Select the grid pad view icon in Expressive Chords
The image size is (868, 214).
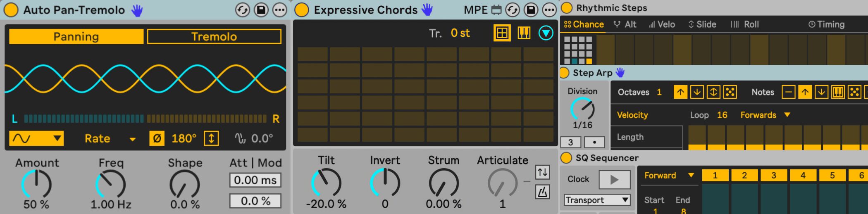(502, 33)
